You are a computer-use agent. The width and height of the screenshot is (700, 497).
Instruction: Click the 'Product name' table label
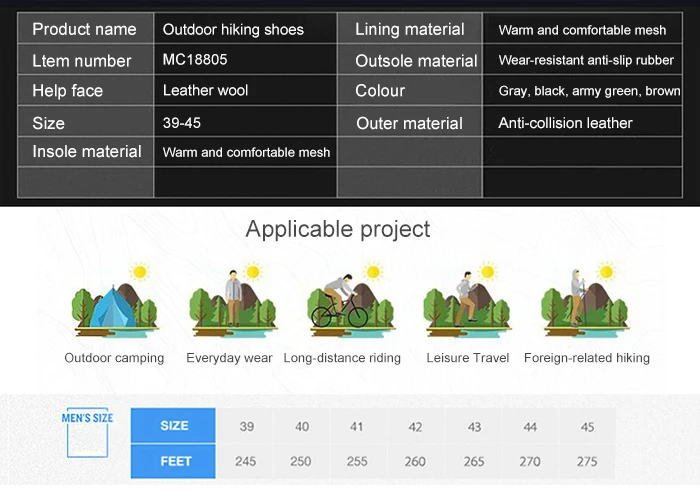coord(84,29)
